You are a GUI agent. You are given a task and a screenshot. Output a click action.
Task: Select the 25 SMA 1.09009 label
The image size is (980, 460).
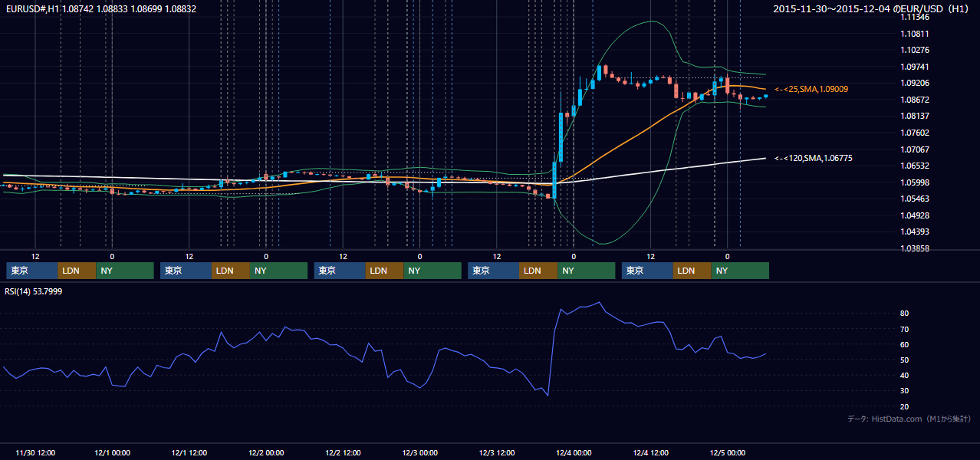812,90
